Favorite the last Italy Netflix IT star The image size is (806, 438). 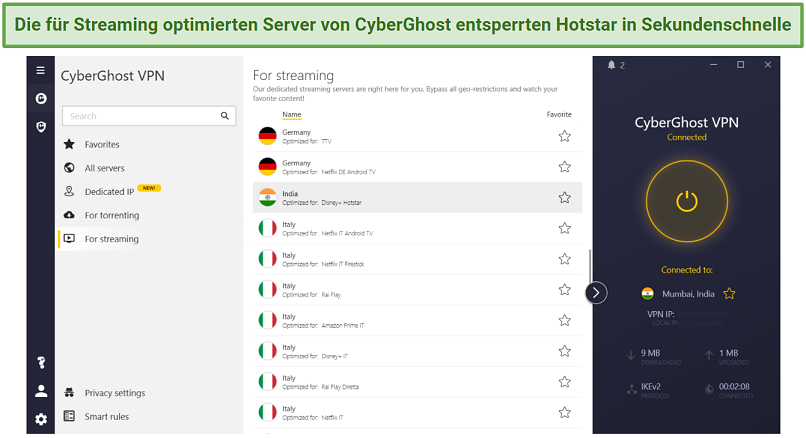(564, 412)
